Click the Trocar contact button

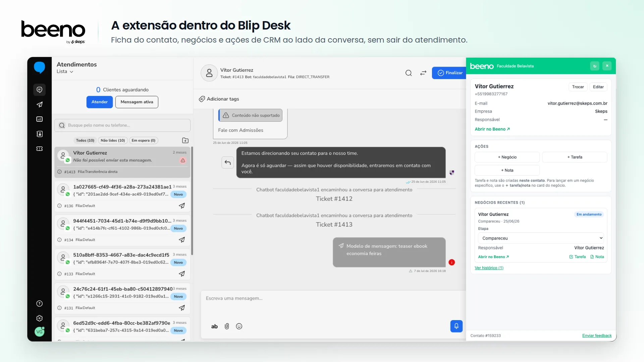(578, 87)
